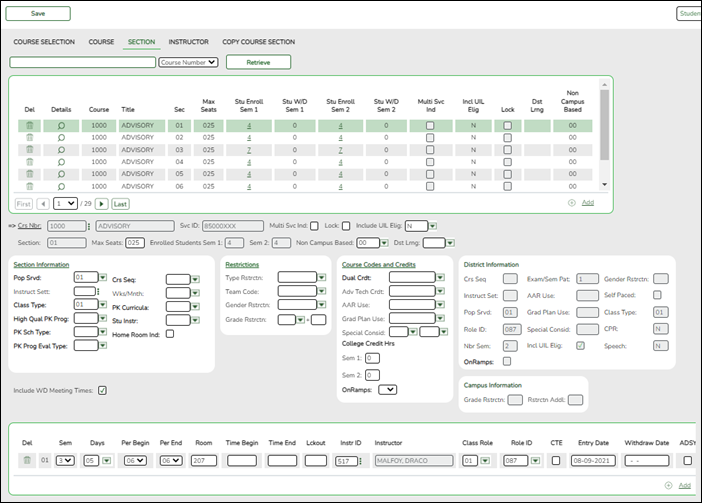The height and width of the screenshot is (503, 702).
Task: Toggle CTE checkbox in meeting time row
Action: click(556, 460)
